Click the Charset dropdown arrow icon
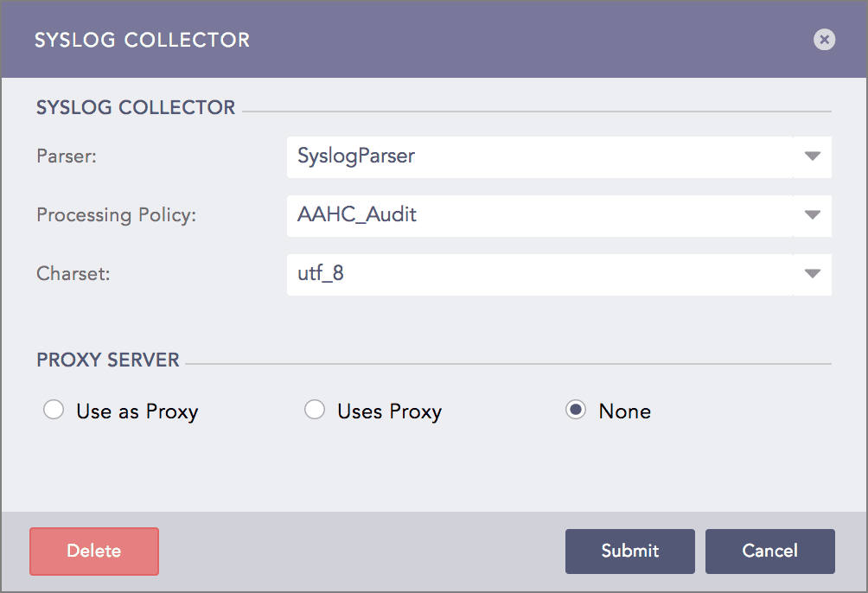The width and height of the screenshot is (868, 593). pyautogui.click(x=811, y=274)
